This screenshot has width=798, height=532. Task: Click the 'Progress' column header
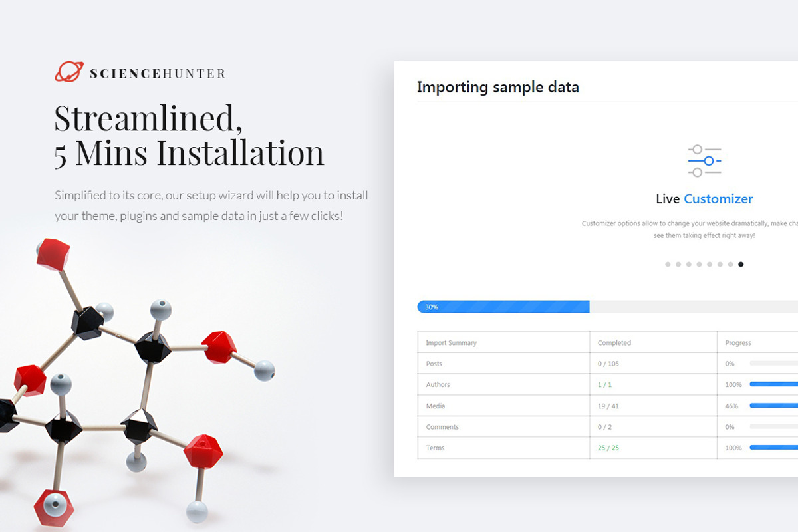(738, 343)
